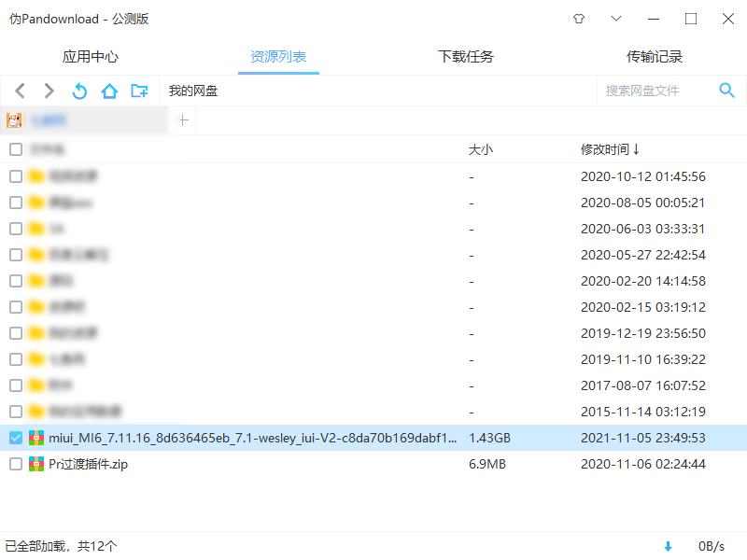Open the home directory via home icon

[x=110, y=91]
